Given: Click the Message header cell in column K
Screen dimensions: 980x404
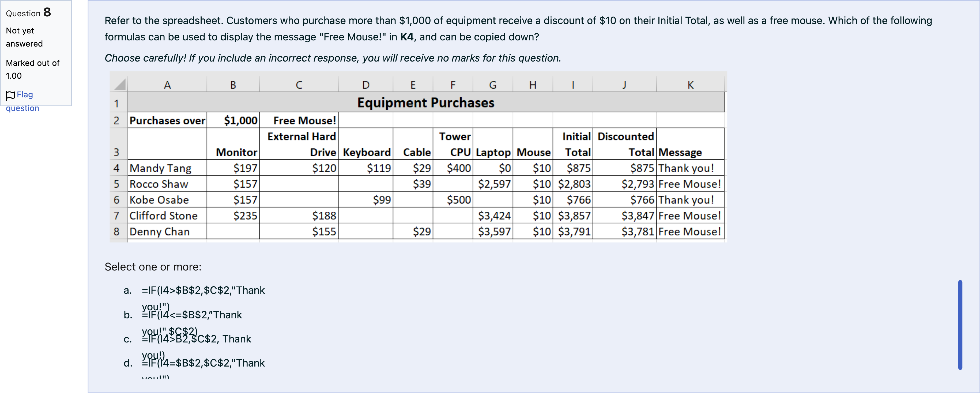Looking at the screenshot, I should click(x=690, y=144).
